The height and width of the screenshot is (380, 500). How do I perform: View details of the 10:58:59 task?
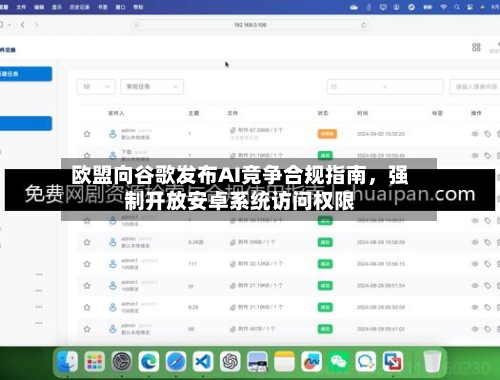click(x=475, y=242)
